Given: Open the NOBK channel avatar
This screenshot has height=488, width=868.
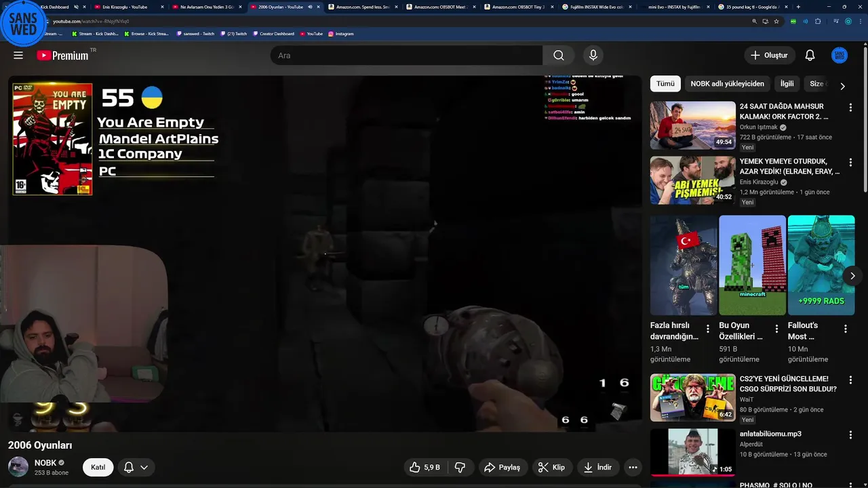Looking at the screenshot, I should (x=18, y=467).
